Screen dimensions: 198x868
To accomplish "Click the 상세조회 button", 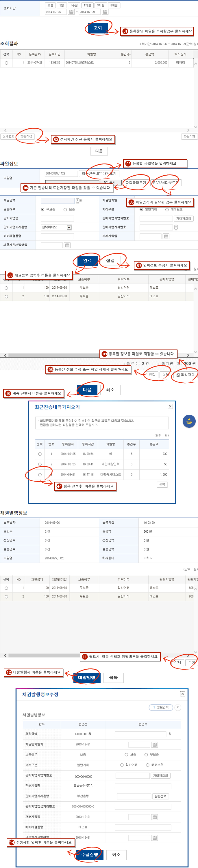I will click(8, 136).
